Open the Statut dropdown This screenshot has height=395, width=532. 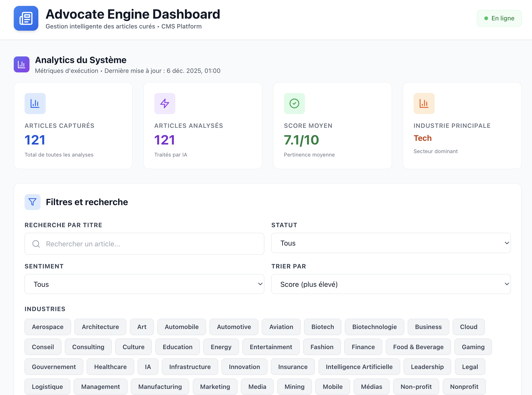(391, 243)
